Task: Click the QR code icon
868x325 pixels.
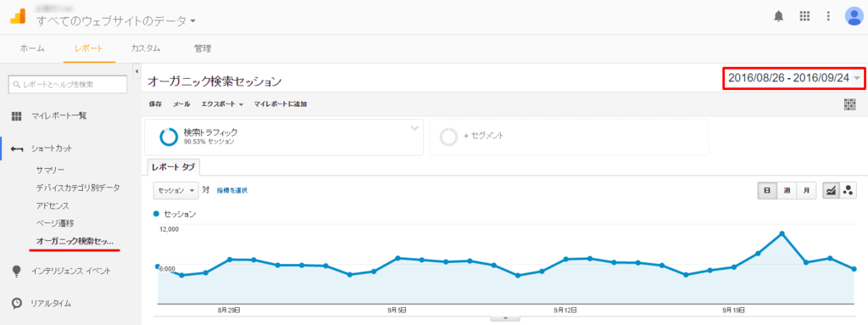Action: coord(849,104)
